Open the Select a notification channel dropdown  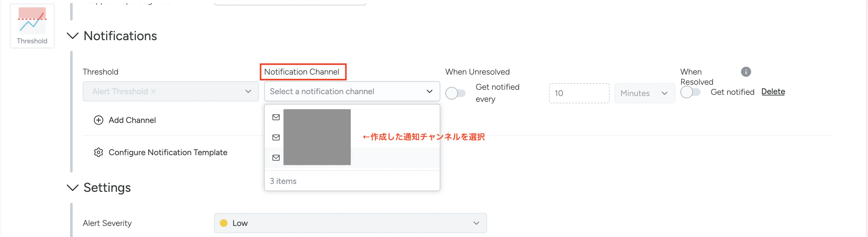click(352, 91)
